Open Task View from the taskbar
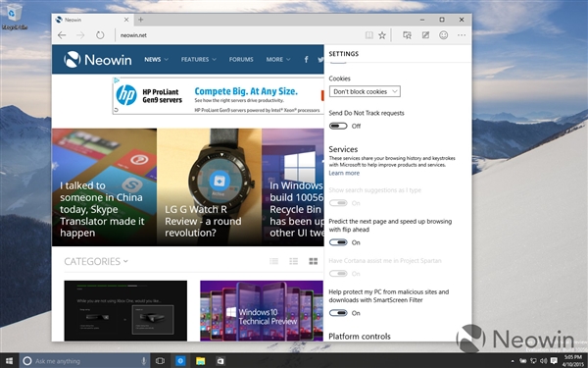The width and height of the screenshot is (588, 368). click(x=160, y=361)
